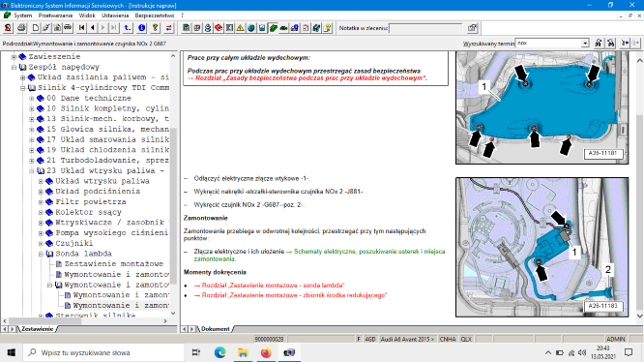This screenshot has width=644, height=362.
Task: Jump to last page arrow
Action: click(114, 28)
